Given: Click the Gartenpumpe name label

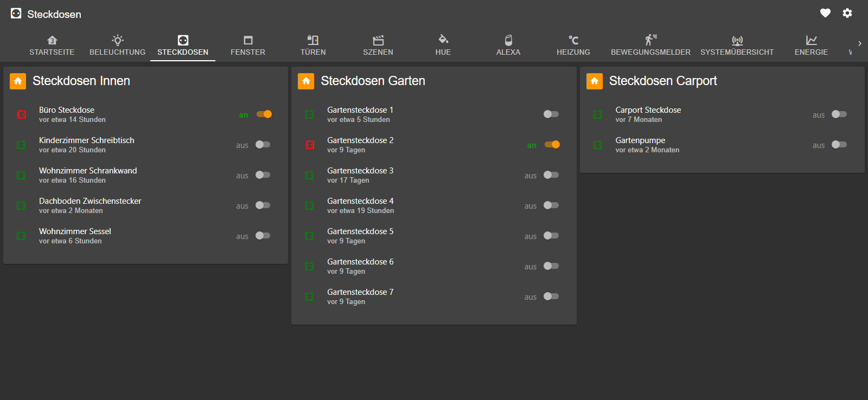Looking at the screenshot, I should coord(640,140).
